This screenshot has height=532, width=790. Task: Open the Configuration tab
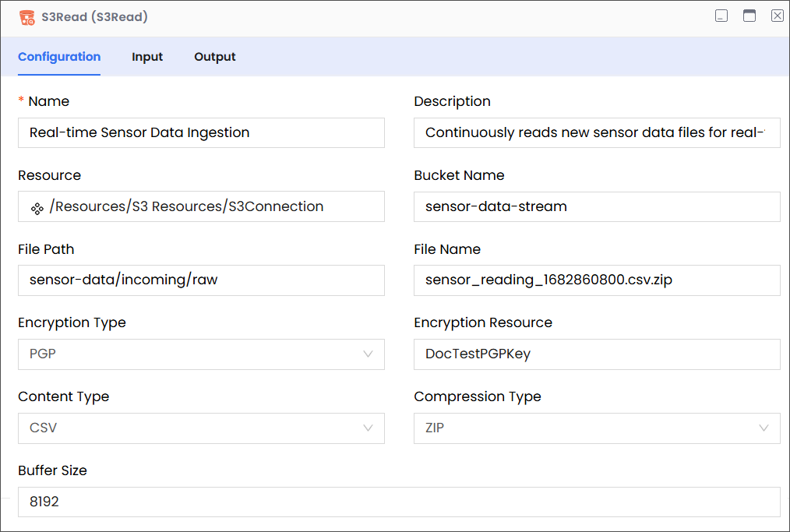pos(59,56)
